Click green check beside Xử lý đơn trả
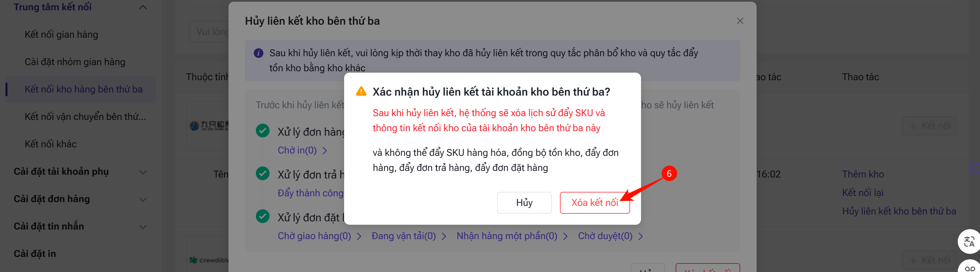 pyautogui.click(x=262, y=173)
